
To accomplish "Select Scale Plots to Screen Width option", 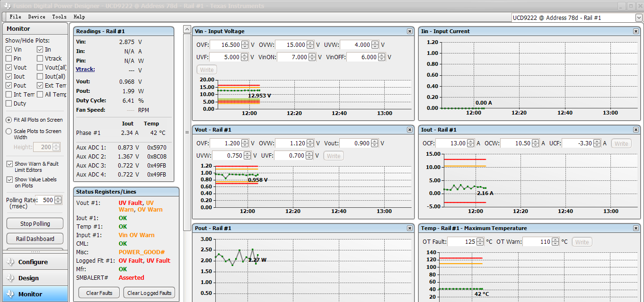I will tap(9, 131).
